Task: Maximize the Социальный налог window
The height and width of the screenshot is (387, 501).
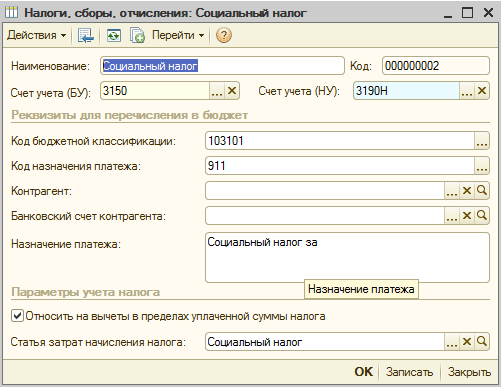Action: (x=467, y=13)
